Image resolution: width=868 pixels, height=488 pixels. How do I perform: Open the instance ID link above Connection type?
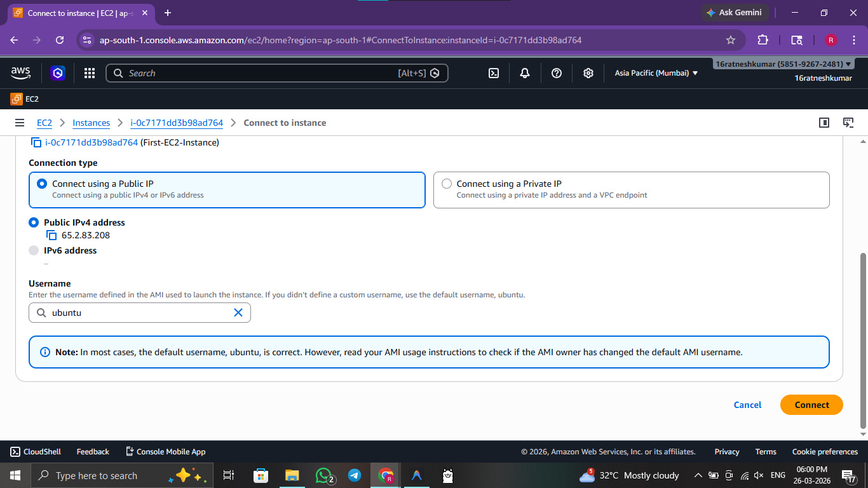pos(92,142)
